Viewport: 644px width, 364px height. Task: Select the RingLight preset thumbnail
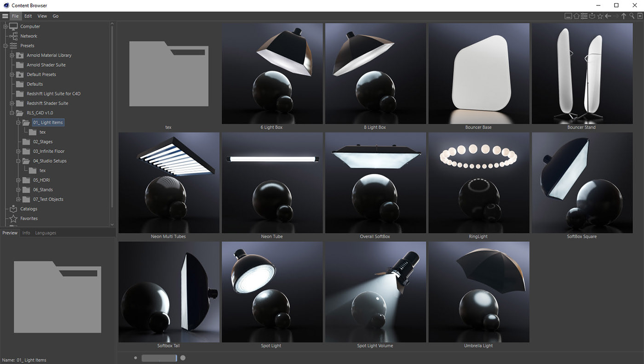click(x=478, y=183)
